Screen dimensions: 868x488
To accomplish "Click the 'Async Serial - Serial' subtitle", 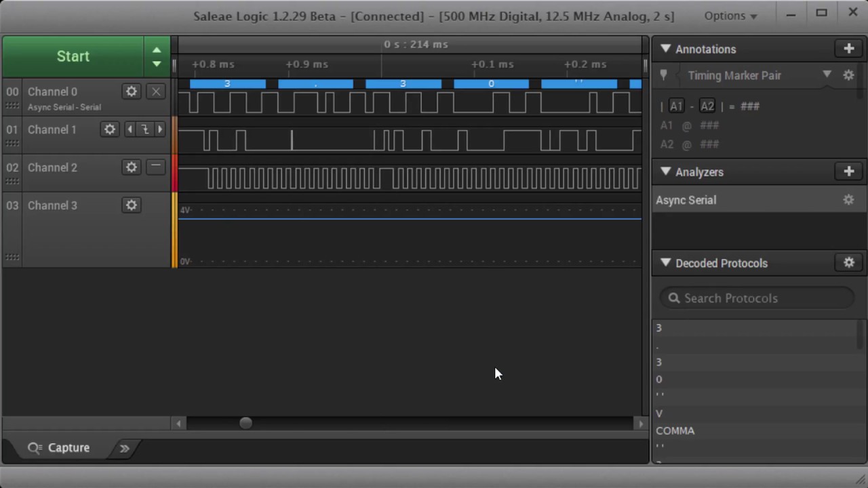I will click(x=64, y=107).
